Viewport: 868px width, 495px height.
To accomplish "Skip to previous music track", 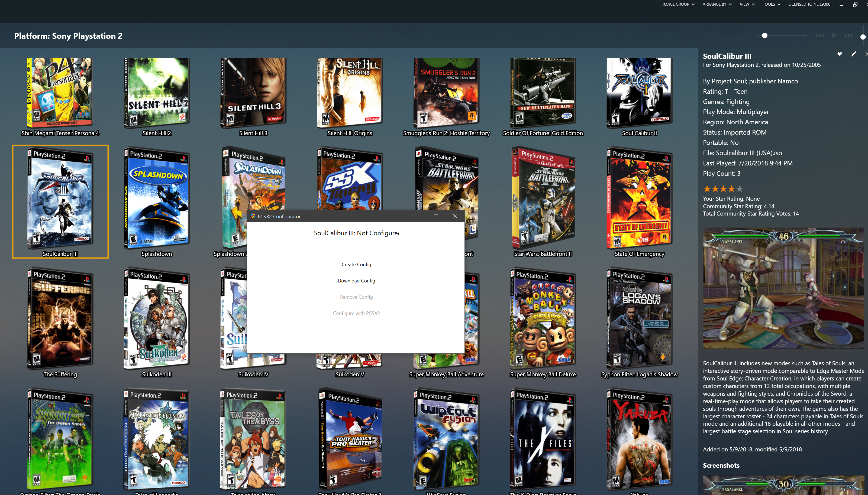I will pyautogui.click(x=820, y=36).
